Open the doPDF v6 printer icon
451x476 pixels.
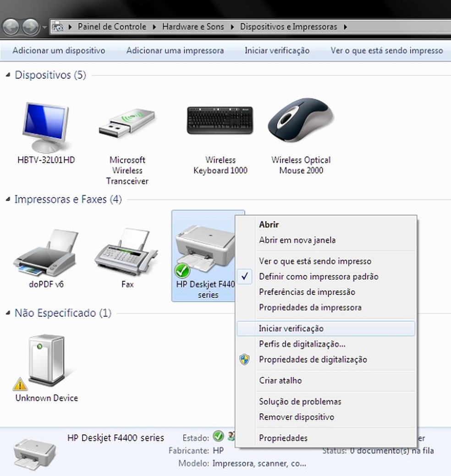(x=46, y=252)
